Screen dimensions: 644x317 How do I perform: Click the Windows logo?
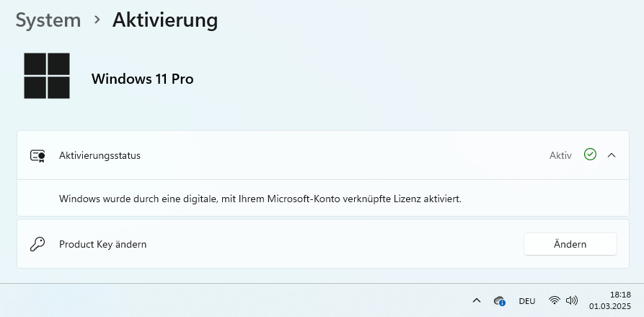click(47, 76)
